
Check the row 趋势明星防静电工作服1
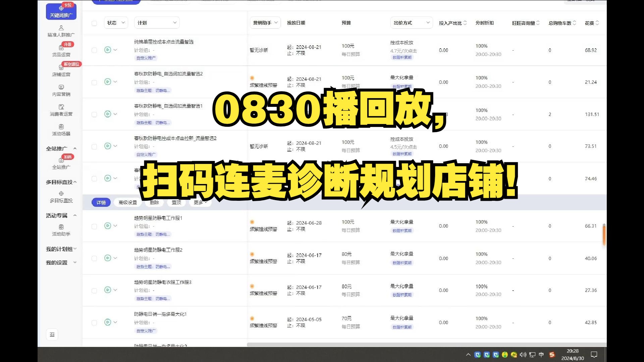(94, 227)
